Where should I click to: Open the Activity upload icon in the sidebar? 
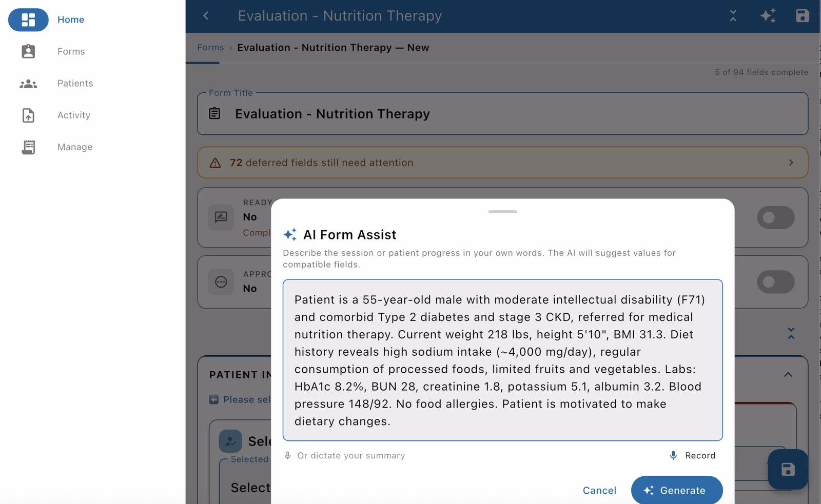28,115
